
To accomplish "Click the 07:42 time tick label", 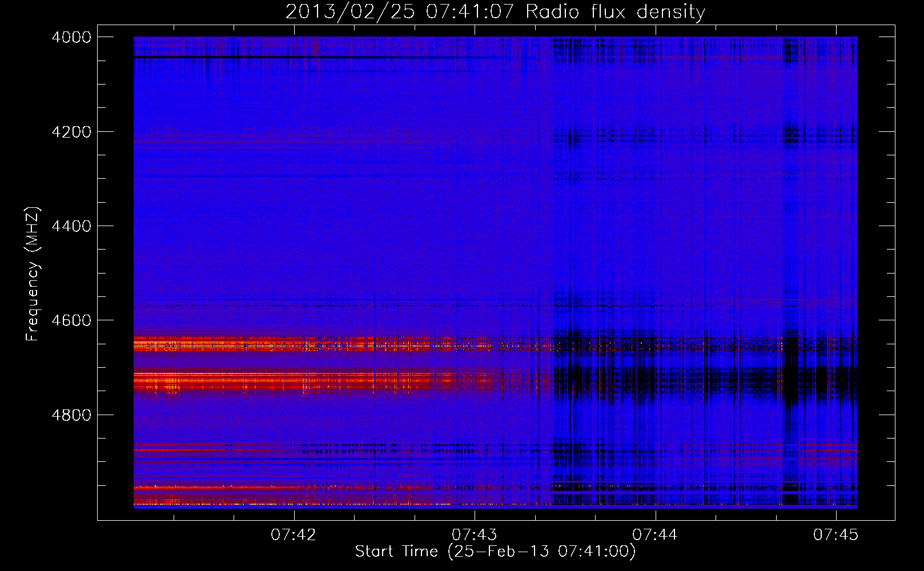I will (294, 534).
